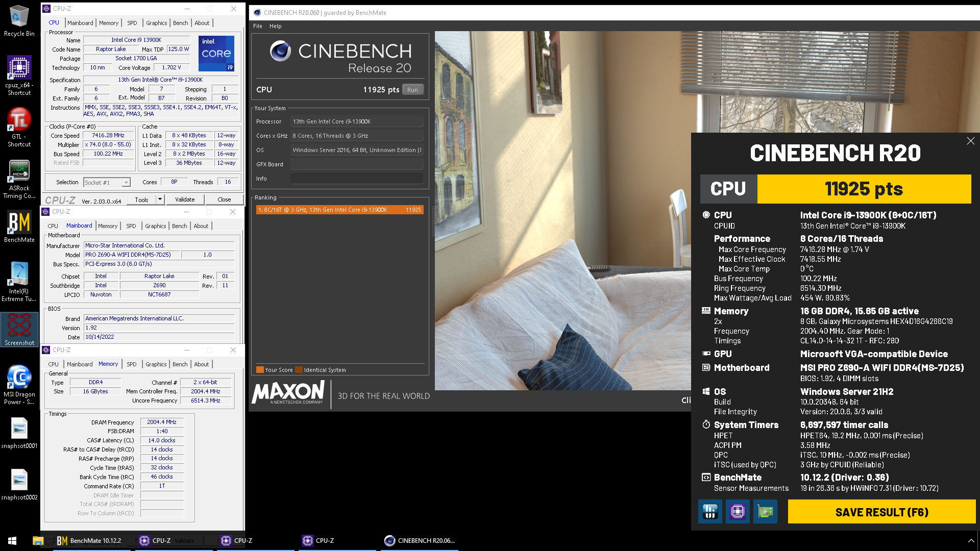
Task: Click the Core Speed value 7416.28 MHz
Action: pos(108,135)
